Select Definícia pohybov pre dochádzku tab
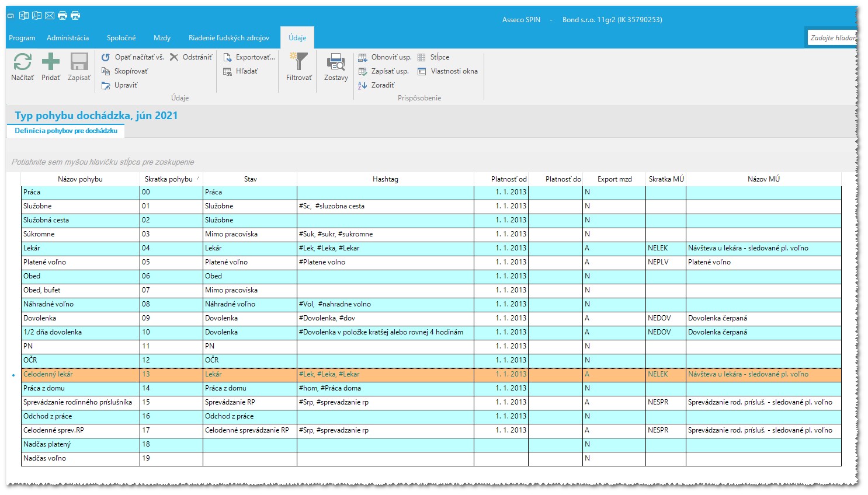The height and width of the screenshot is (495, 868). click(66, 131)
